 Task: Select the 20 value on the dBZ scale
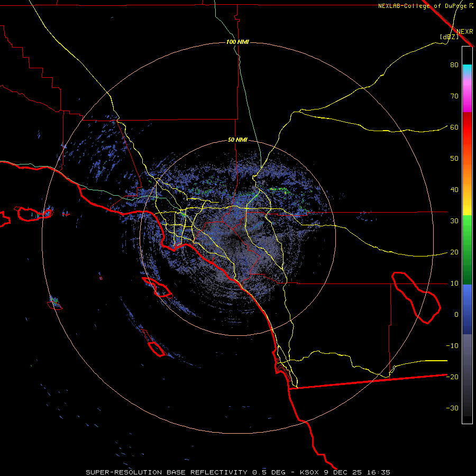(x=454, y=252)
